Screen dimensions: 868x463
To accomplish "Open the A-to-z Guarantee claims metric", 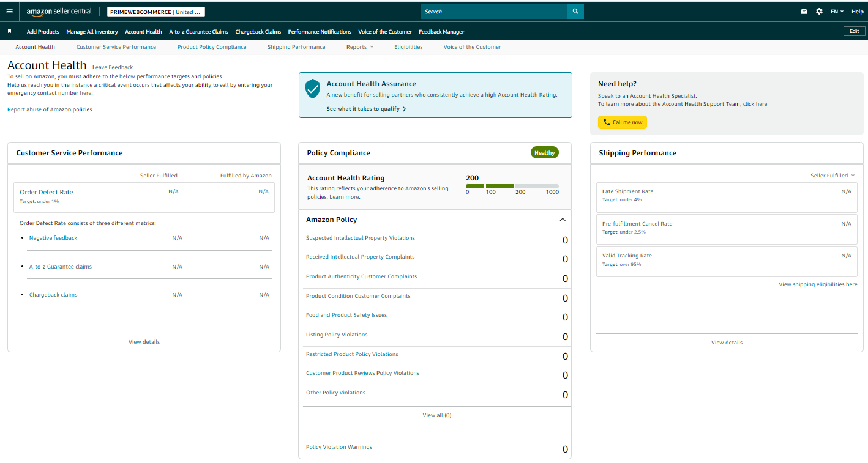I will pos(61,267).
